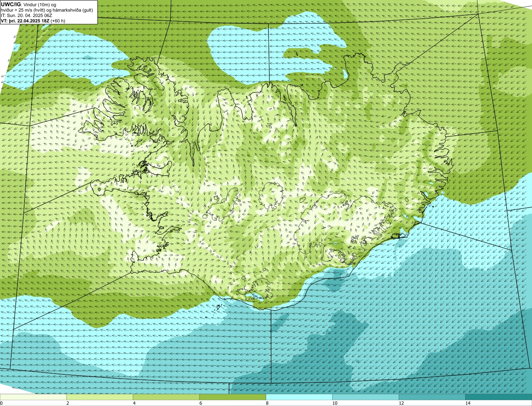
Task: Click the legend label '4'
Action: tap(134, 403)
